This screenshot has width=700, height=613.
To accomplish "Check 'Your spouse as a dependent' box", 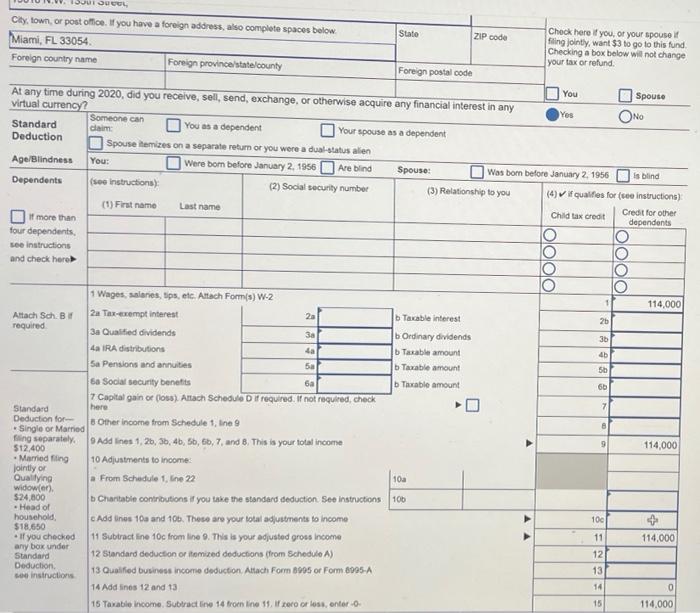I will pos(327,130).
